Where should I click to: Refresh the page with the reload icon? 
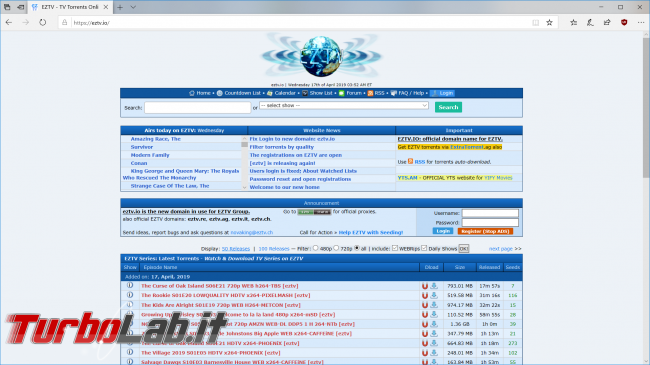(43, 22)
